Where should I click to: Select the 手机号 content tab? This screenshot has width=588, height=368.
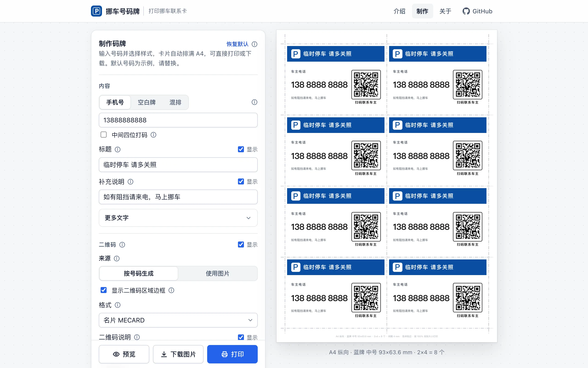(x=115, y=102)
